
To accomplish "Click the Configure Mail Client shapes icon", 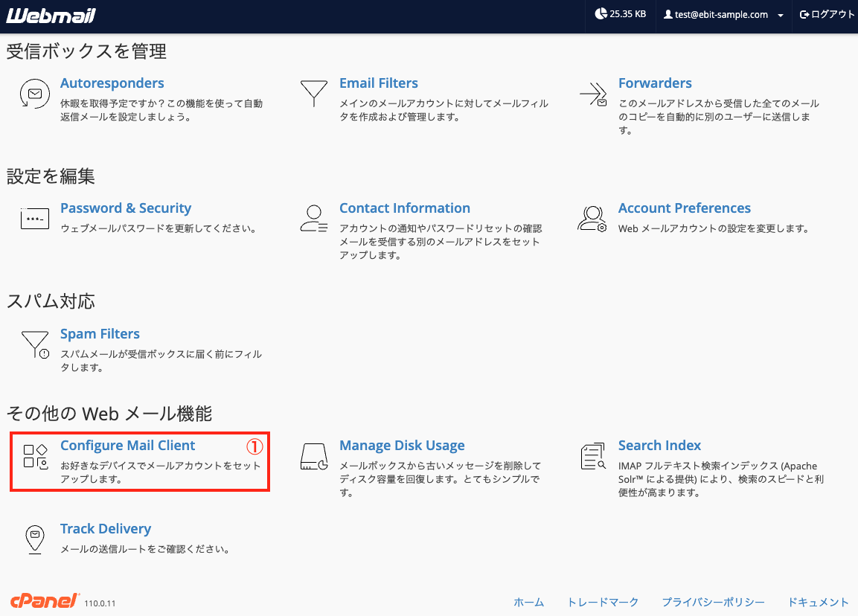I will coord(36,456).
